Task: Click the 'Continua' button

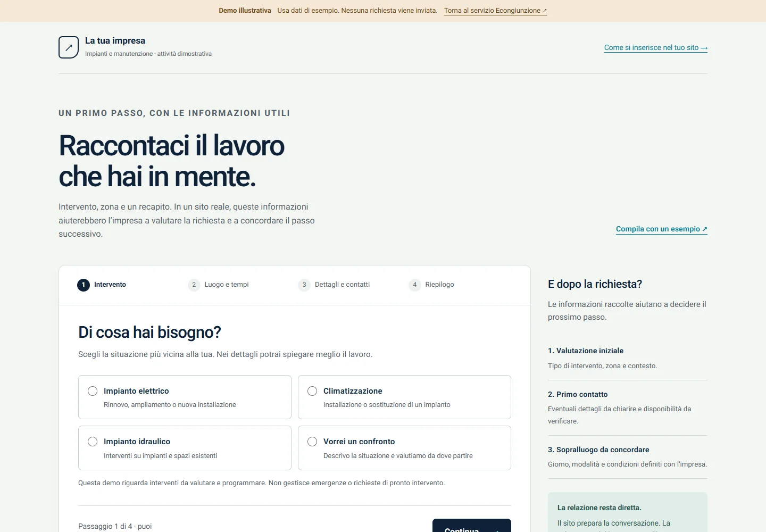Action: (472, 527)
